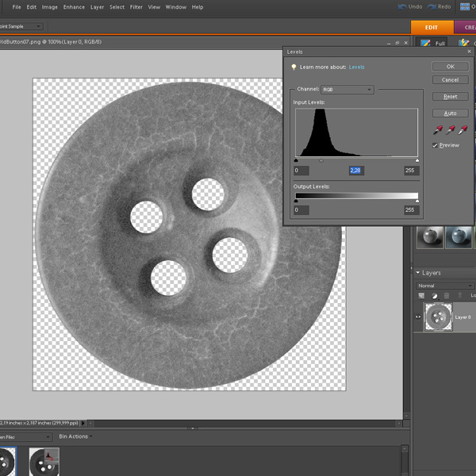Open the Channel RGB dropdown
Image resolution: width=476 pixels, height=476 pixels.
click(x=347, y=90)
